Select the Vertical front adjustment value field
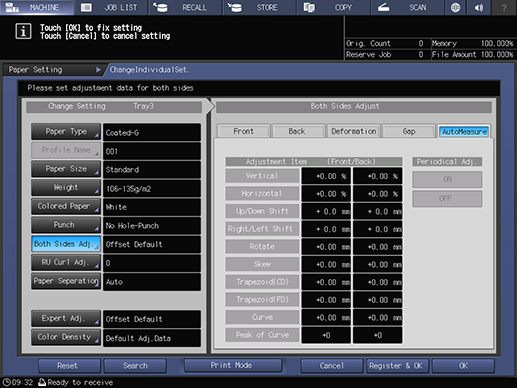 click(x=326, y=176)
